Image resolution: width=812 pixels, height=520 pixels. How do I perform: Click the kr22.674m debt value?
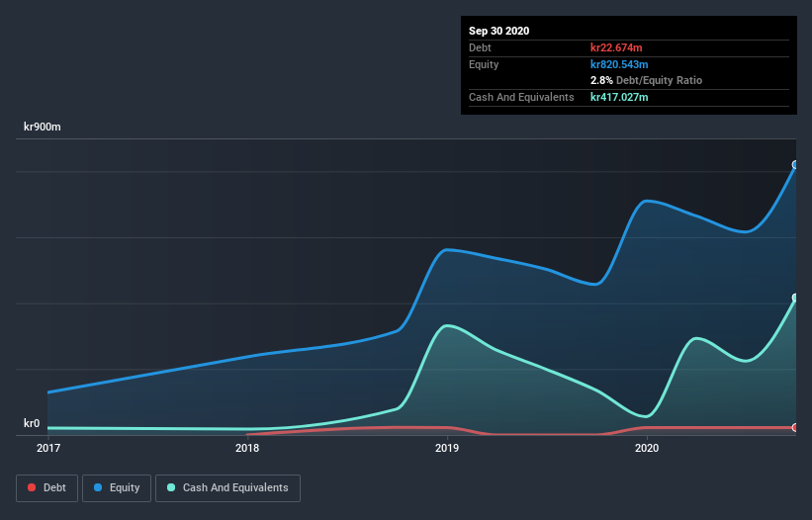pyautogui.click(x=616, y=47)
